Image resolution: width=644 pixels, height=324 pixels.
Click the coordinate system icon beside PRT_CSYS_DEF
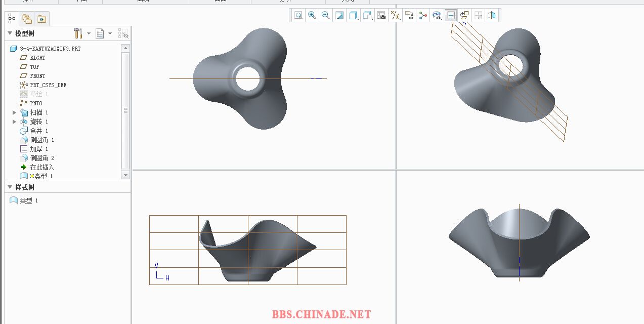pyautogui.click(x=23, y=85)
